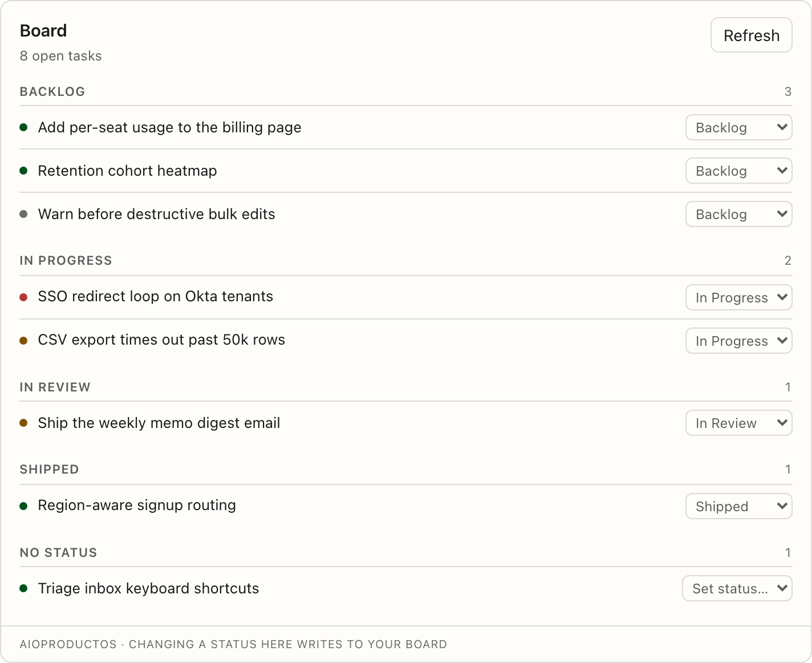The height and width of the screenshot is (663, 812).
Task: Click the red dot beside SSO redirect loop
Action: coord(23,297)
